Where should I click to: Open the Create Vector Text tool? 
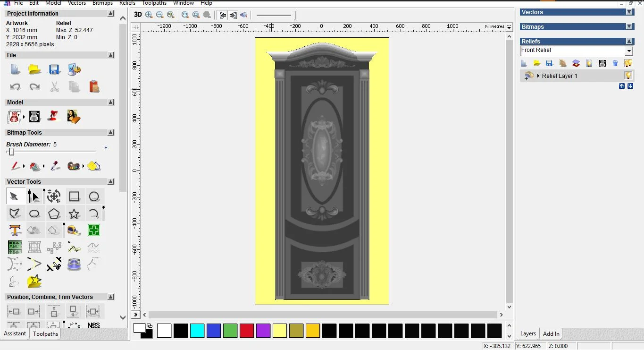tap(15, 230)
